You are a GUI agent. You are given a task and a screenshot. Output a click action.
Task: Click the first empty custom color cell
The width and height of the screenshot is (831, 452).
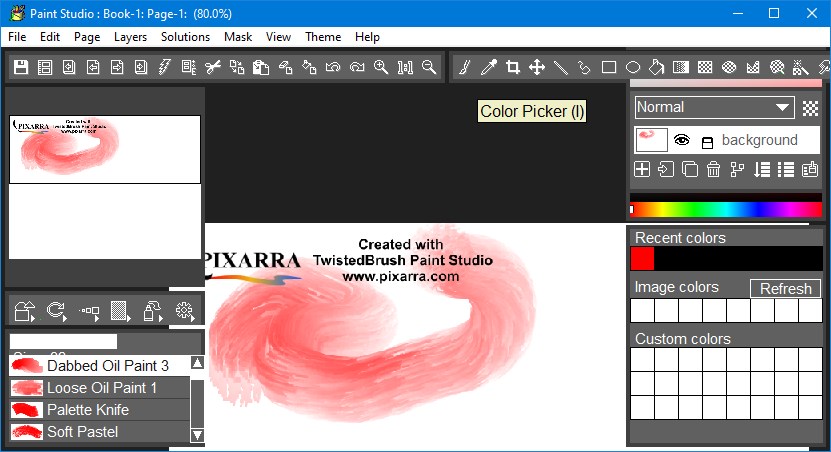coord(642,359)
